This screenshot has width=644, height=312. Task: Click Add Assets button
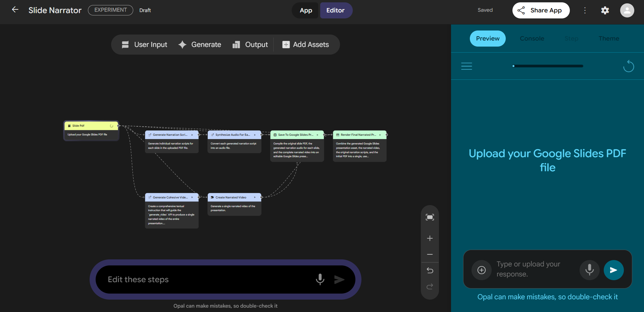click(x=306, y=45)
